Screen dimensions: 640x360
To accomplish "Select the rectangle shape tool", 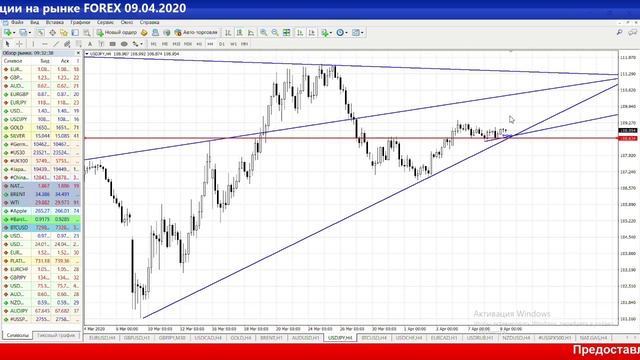I will pos(113,44).
